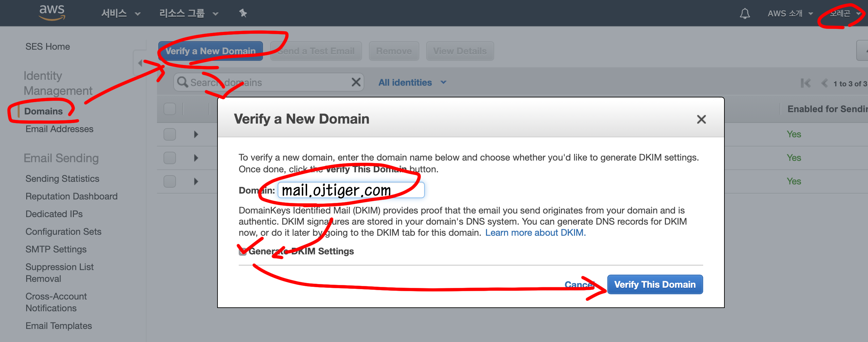This screenshot has height=342, width=868.
Task: Check the first domain row checkbox
Action: (169, 134)
